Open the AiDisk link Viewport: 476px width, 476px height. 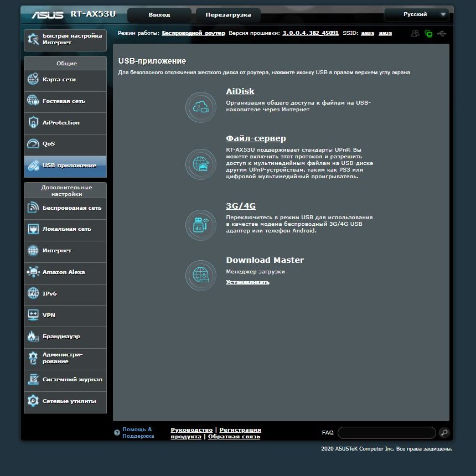240,91
